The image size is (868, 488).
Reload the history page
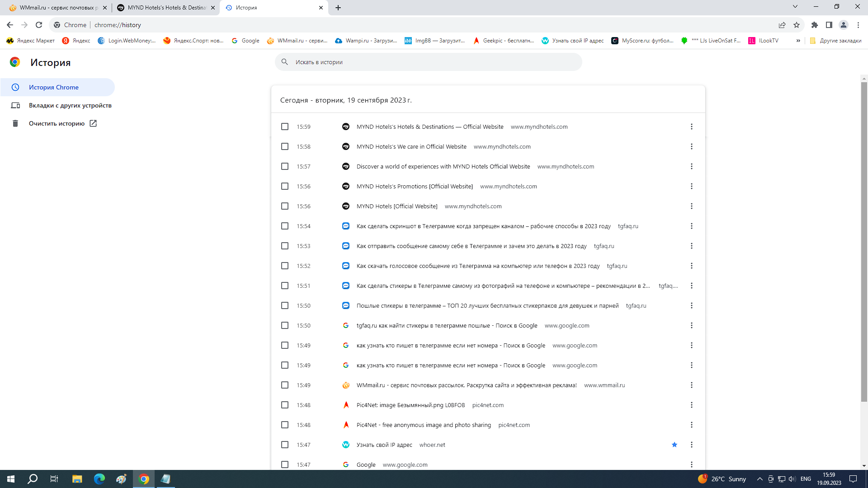tap(39, 25)
